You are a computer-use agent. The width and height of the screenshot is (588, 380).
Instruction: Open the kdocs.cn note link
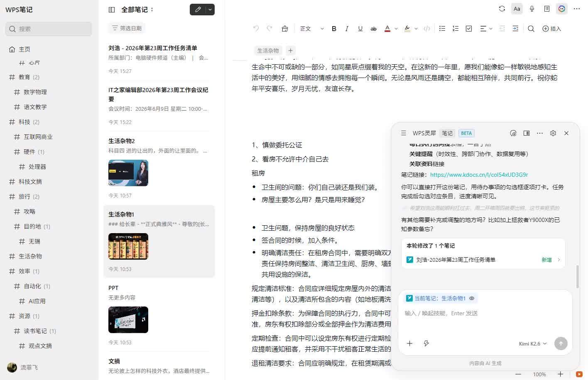[x=479, y=175]
